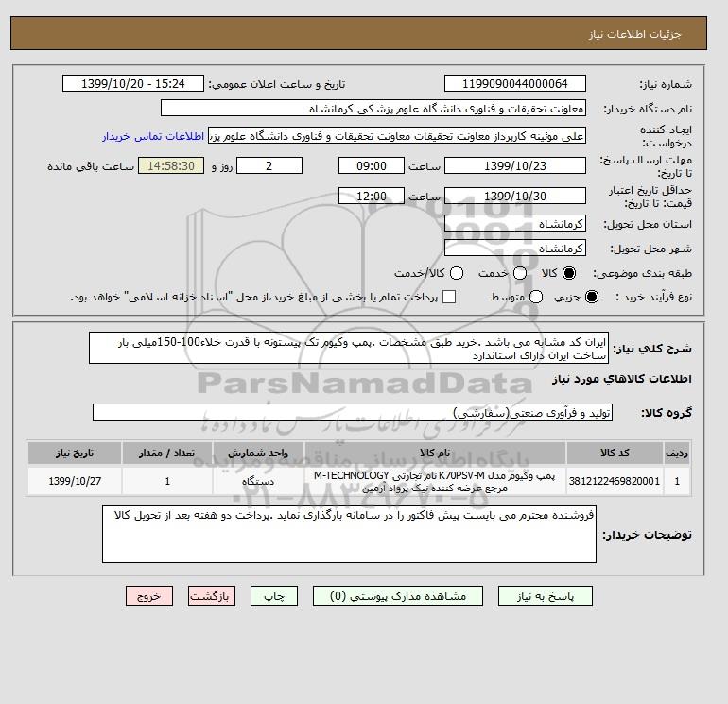Select the متوسط purchase type radio
This screenshot has width=728, height=704.
536,297
